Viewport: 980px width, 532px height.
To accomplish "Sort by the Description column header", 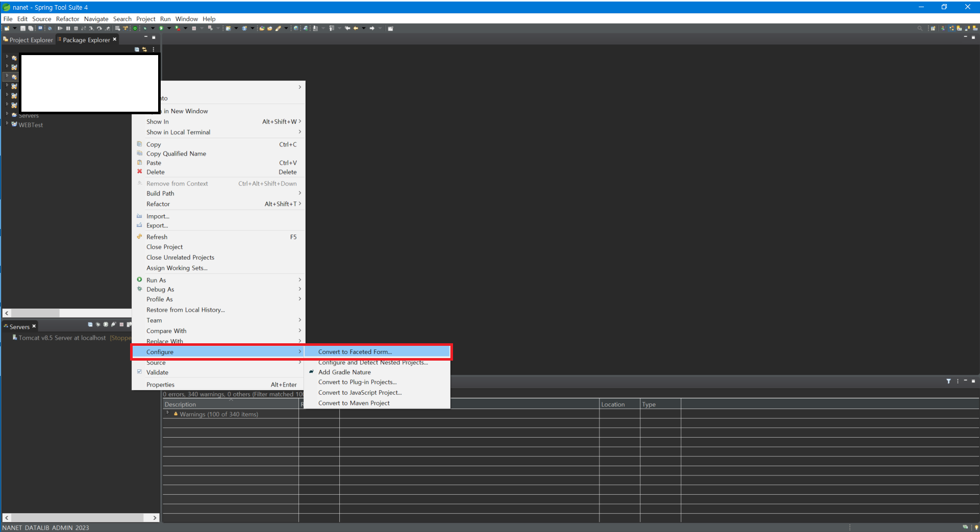I will 231,404.
